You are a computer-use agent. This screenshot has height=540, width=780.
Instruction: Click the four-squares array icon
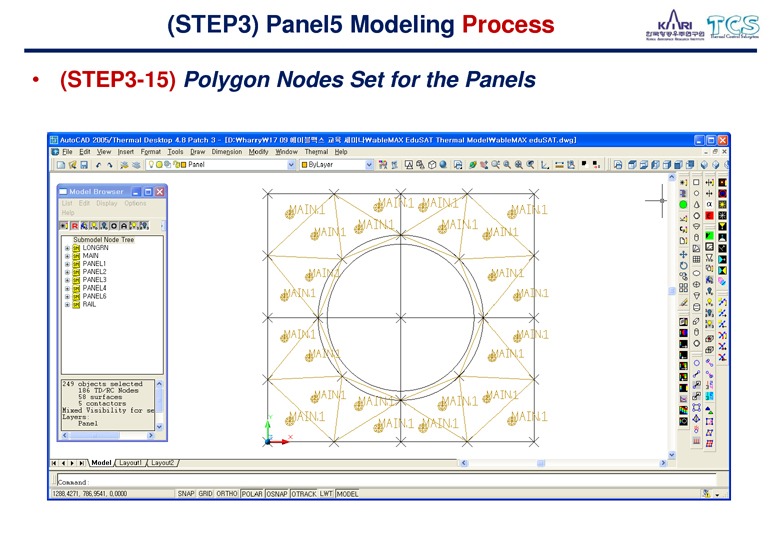683,287
